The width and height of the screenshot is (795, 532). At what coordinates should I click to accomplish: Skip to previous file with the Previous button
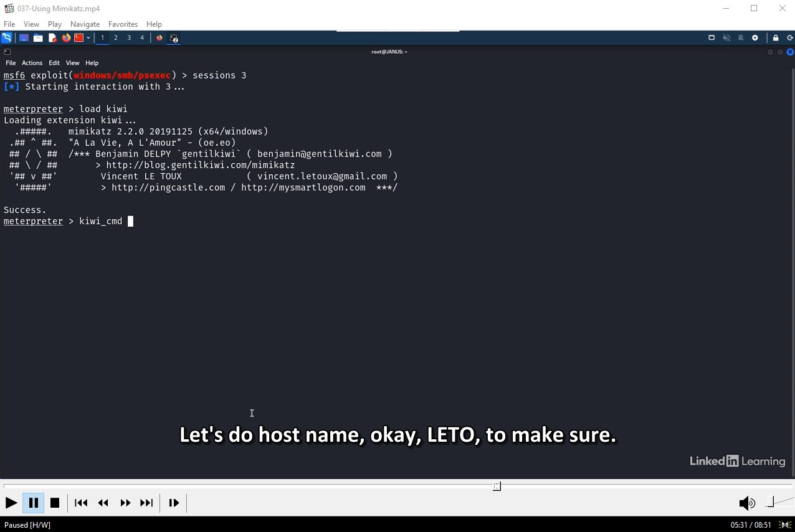81,503
